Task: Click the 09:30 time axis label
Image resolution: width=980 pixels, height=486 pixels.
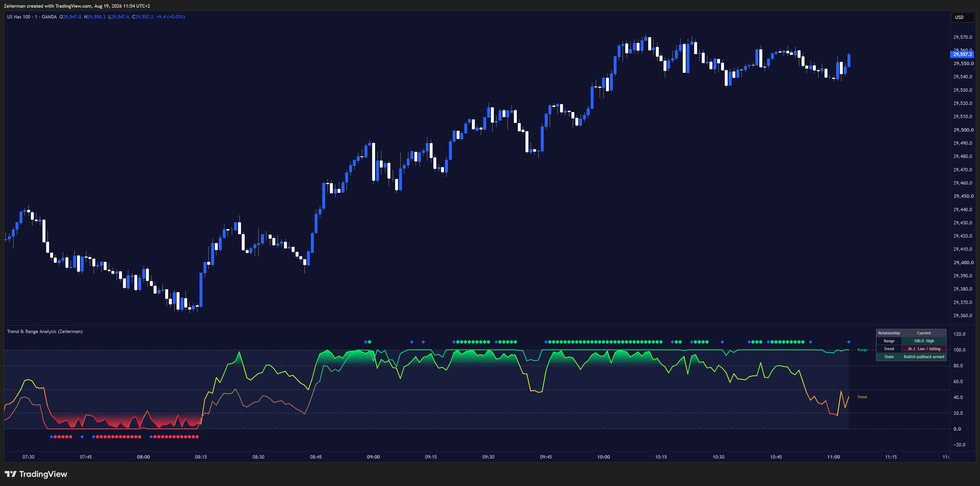Action: [x=488, y=457]
